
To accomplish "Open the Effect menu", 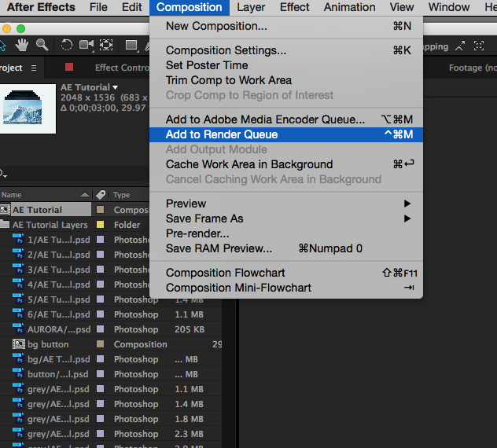I will [x=294, y=7].
